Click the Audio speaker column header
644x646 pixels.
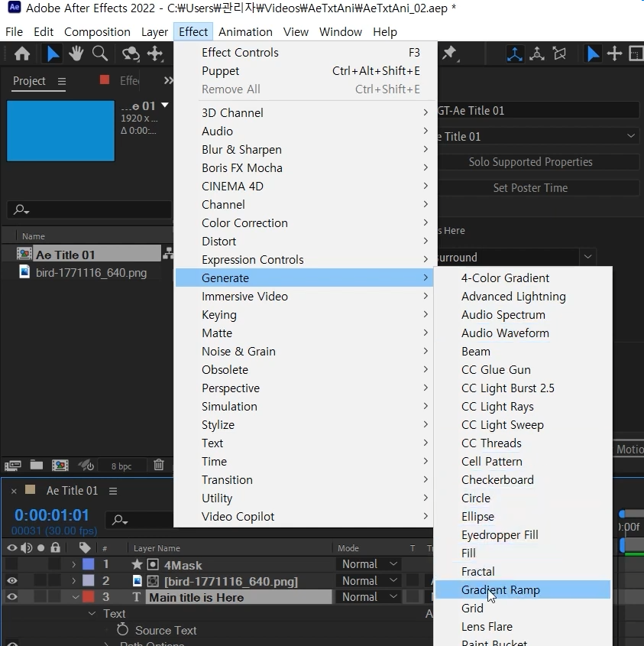point(26,547)
